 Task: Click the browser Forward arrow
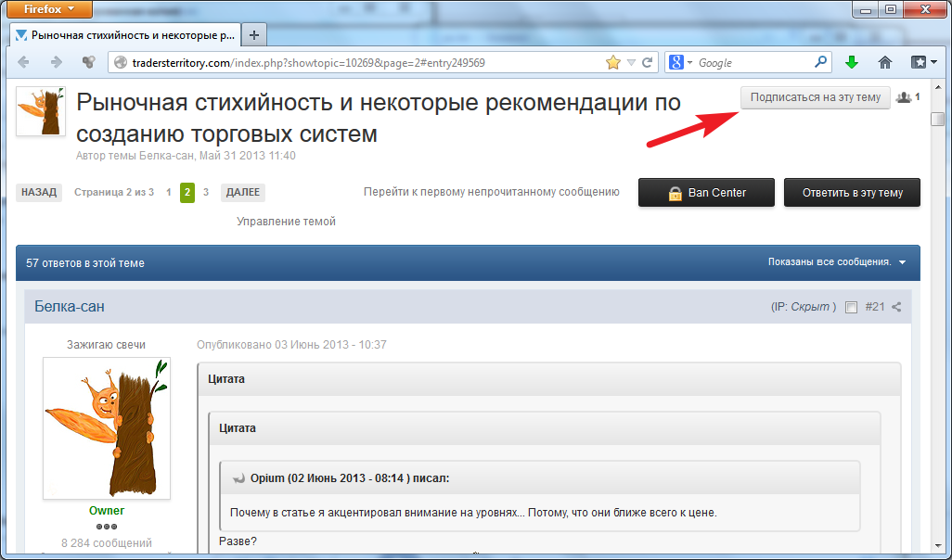click(57, 62)
